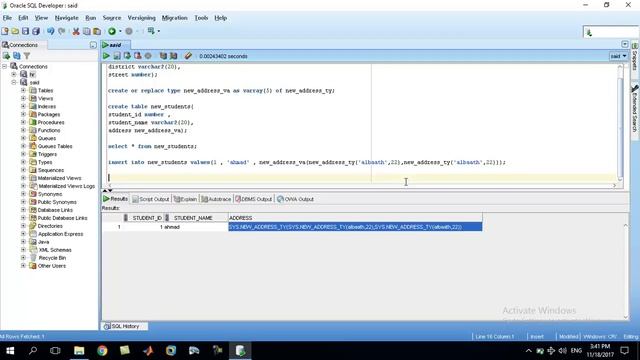Click the Open folder toolbar icon
Image resolution: width=640 pixels, height=360 pixels.
click(x=15, y=31)
